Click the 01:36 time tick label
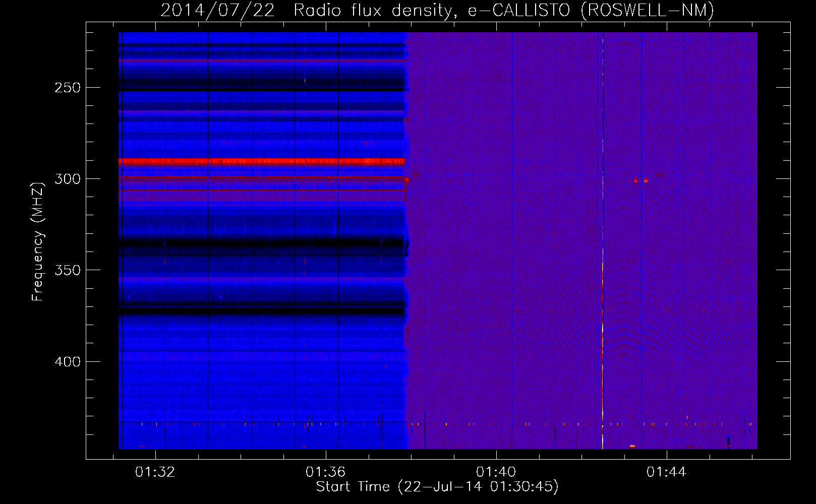This screenshot has height=504, width=816. tap(326, 472)
